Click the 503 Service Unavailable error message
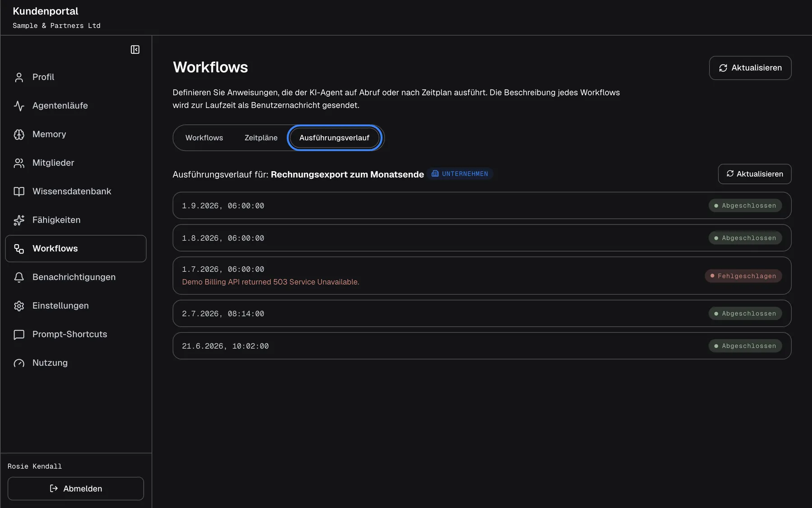The width and height of the screenshot is (812, 508). tap(271, 282)
